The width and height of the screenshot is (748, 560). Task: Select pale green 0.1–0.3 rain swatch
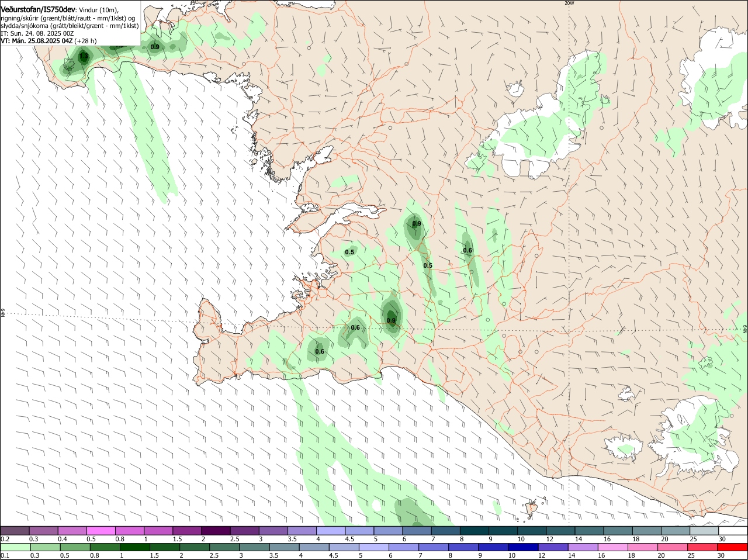pyautogui.click(x=15, y=547)
